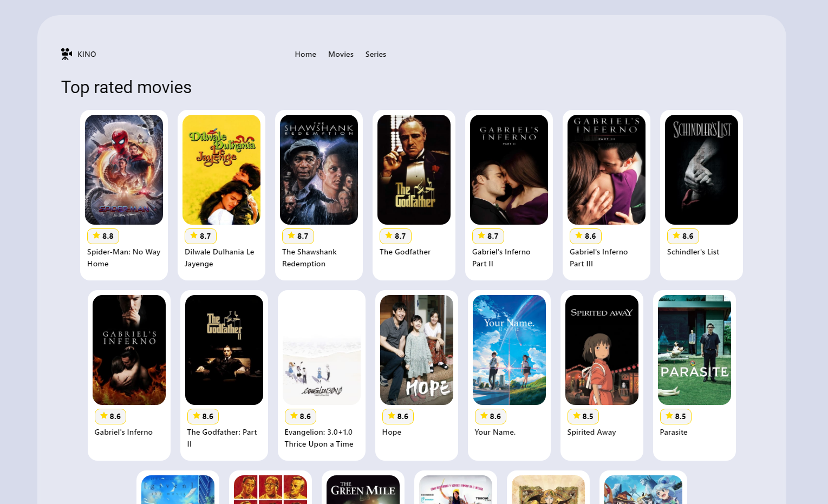
Task: Click star rating under Evangelion poster
Action: 301,416
